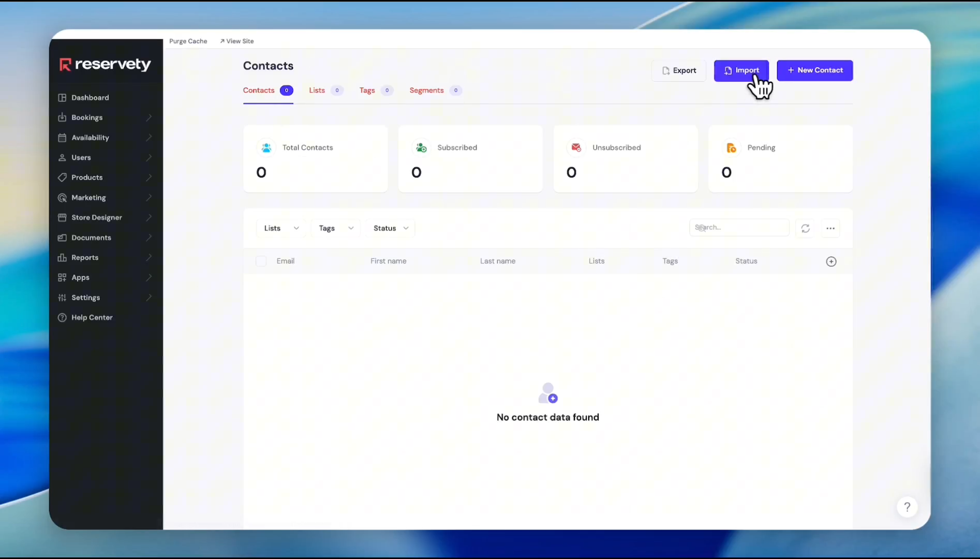Screen dimensions: 980x559
Task: Click the Store Designer icon
Action: pos(62,217)
